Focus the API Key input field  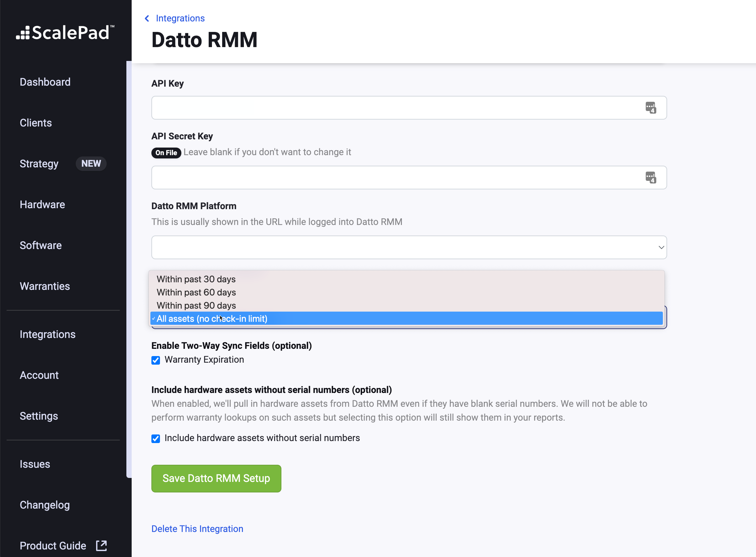pyautogui.click(x=409, y=108)
